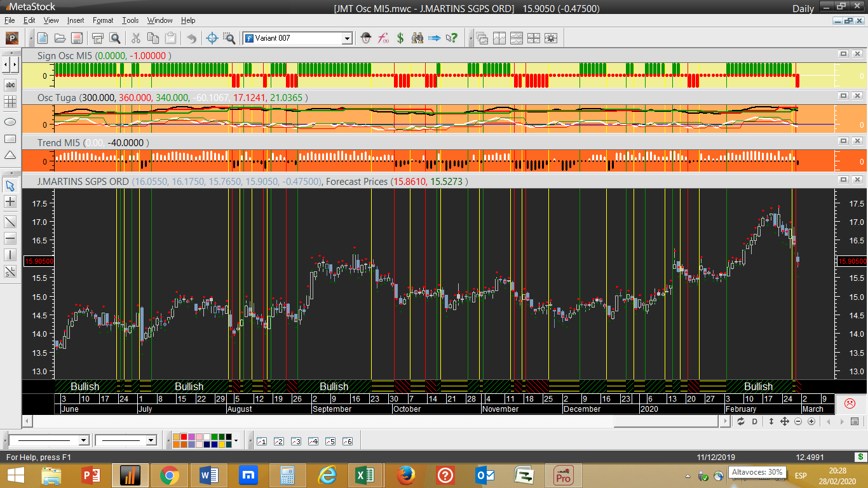Launch the Explorer binoculars tool
868x488 pixels.
pos(417,38)
